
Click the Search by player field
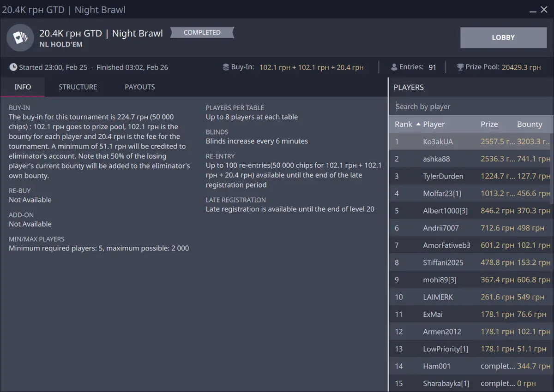[x=471, y=107]
